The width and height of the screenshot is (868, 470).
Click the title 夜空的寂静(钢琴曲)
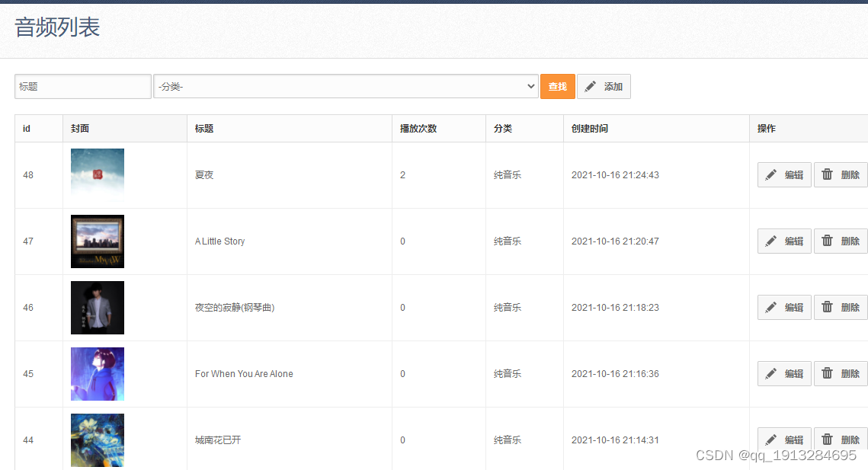pos(235,307)
